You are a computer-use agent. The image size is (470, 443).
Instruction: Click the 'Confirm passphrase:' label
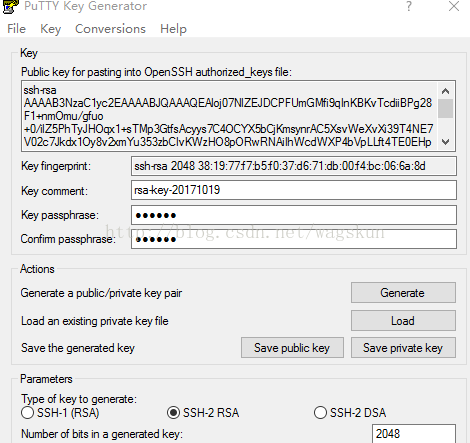point(68,239)
